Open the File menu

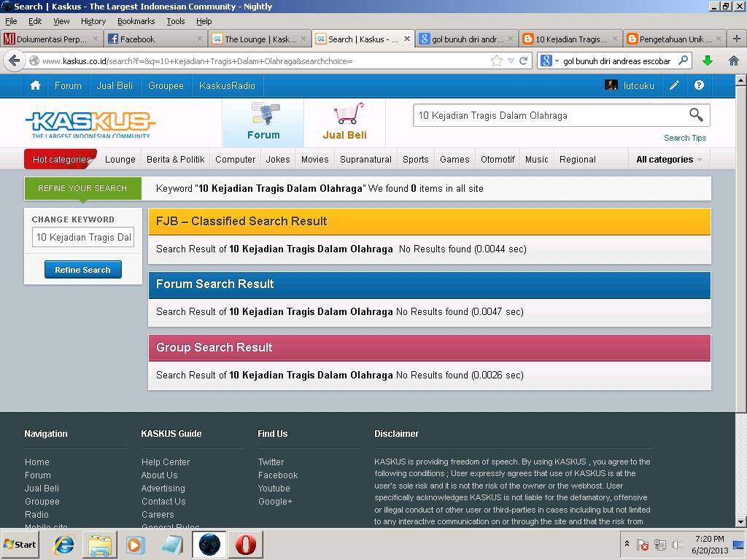pyautogui.click(x=11, y=21)
